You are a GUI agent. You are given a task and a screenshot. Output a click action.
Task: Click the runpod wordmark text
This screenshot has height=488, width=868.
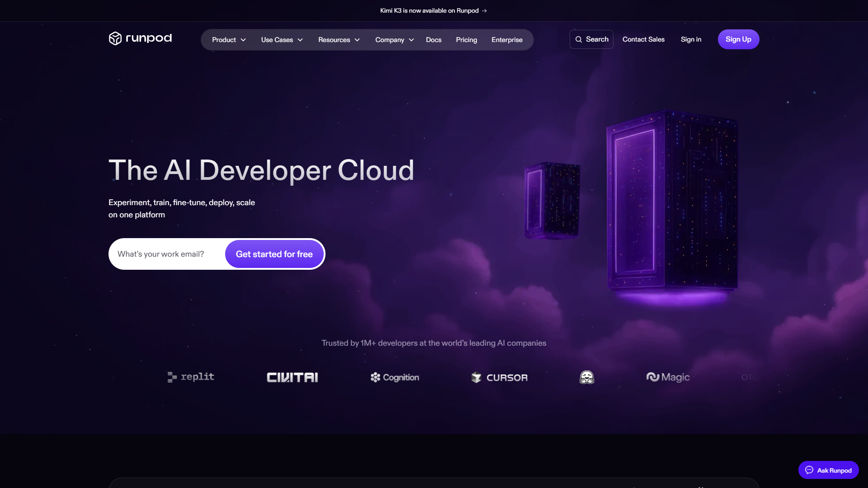[x=149, y=38]
